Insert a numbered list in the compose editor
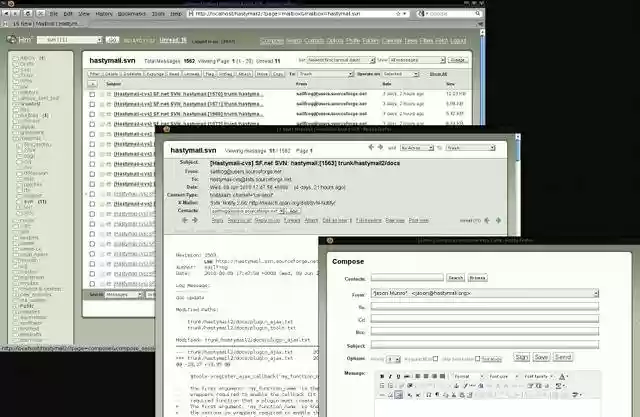Viewport: 640px width, 417px height. 390,386
